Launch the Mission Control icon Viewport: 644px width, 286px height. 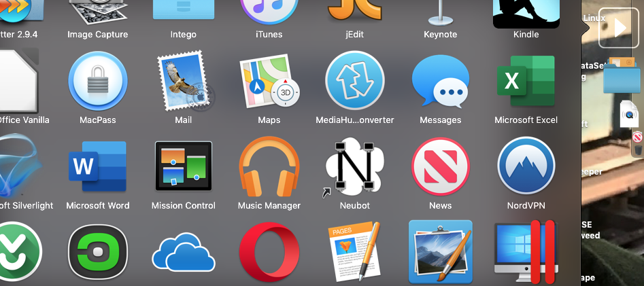pos(184,166)
